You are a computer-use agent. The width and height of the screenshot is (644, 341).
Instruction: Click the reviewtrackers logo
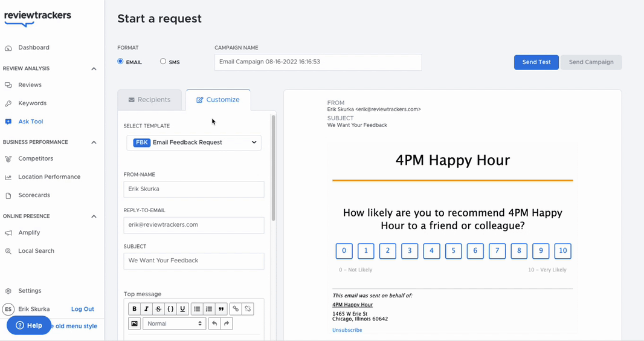coord(37,18)
